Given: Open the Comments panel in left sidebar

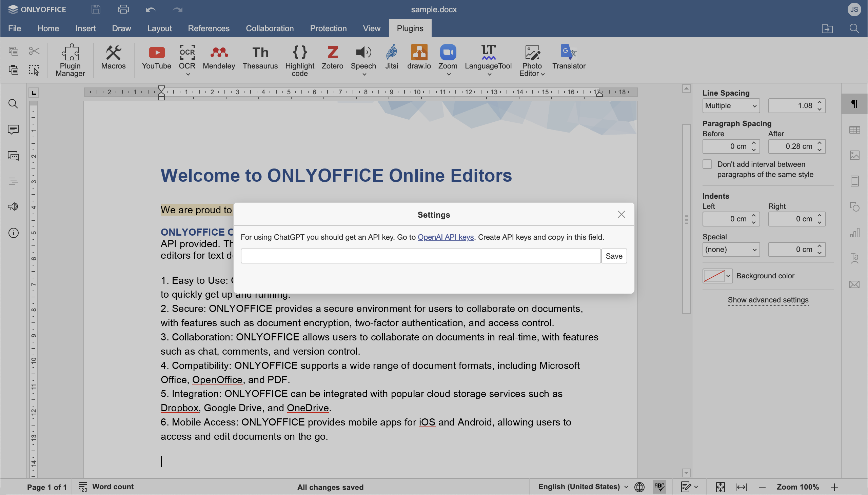Looking at the screenshot, I should click(x=13, y=130).
